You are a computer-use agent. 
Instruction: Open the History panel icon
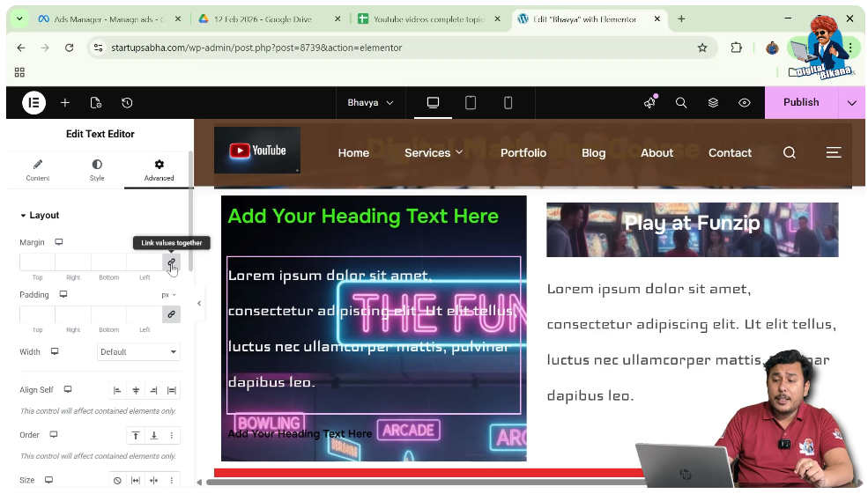[x=127, y=103]
